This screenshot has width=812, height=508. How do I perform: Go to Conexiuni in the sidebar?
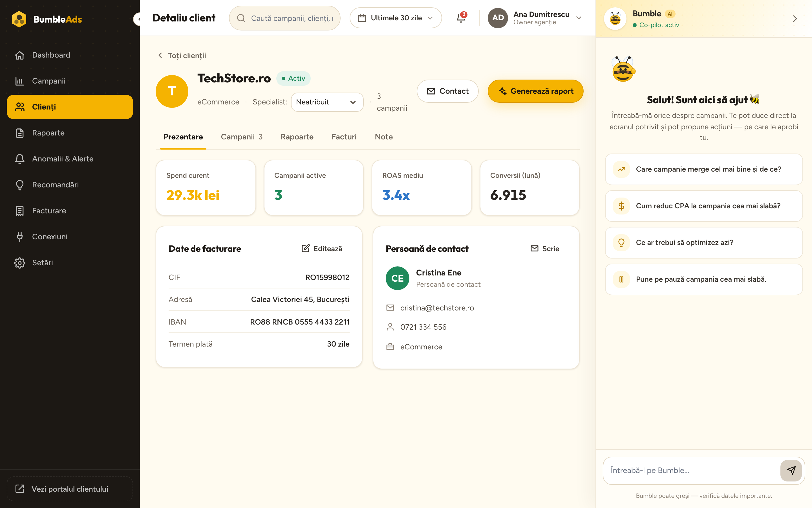tap(70, 237)
